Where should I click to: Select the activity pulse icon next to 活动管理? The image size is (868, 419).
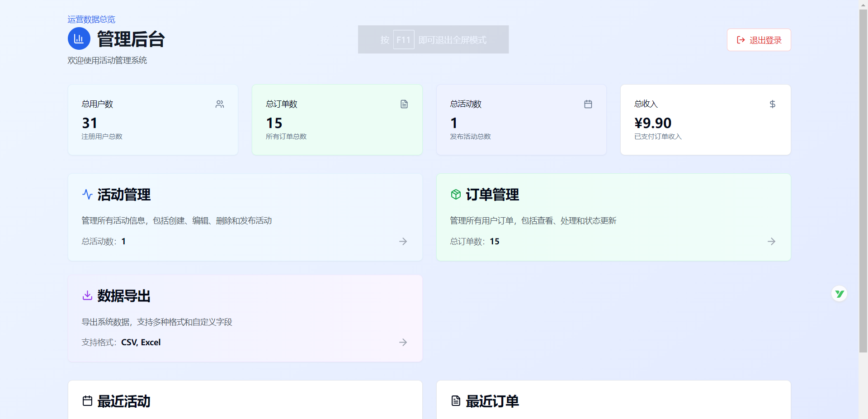tap(87, 195)
